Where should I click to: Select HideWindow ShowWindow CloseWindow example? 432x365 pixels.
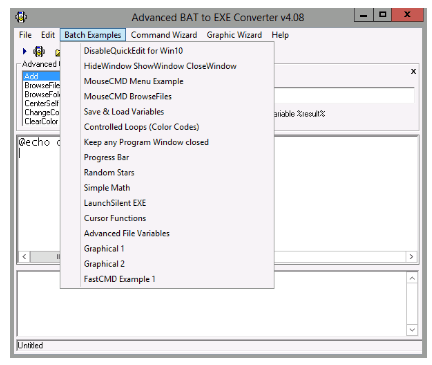(167, 66)
